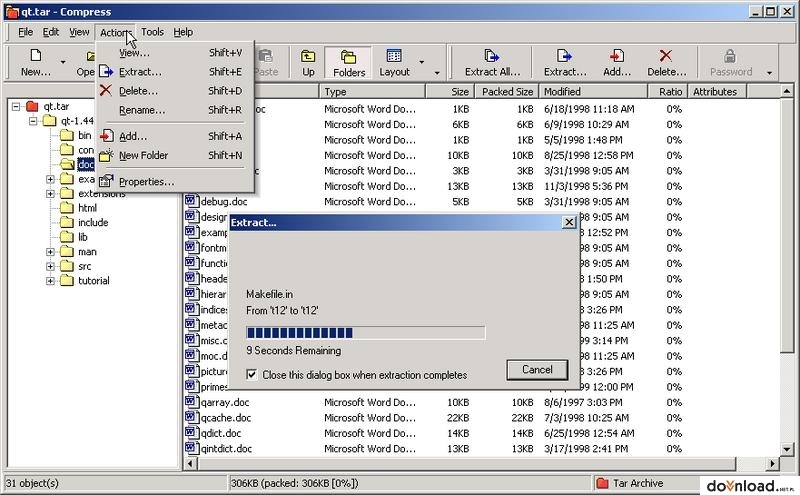Click the Password toolbar icon
Screen dimensions: 800x495
pyautogui.click(x=730, y=55)
